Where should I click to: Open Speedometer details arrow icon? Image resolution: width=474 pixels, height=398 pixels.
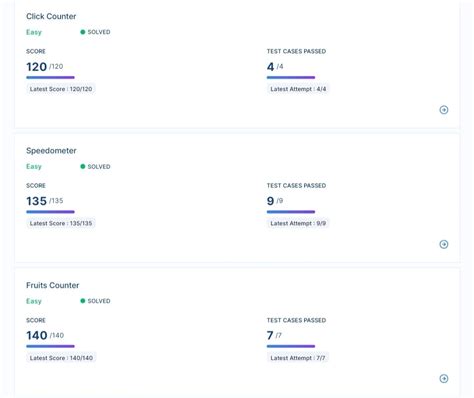click(x=444, y=244)
